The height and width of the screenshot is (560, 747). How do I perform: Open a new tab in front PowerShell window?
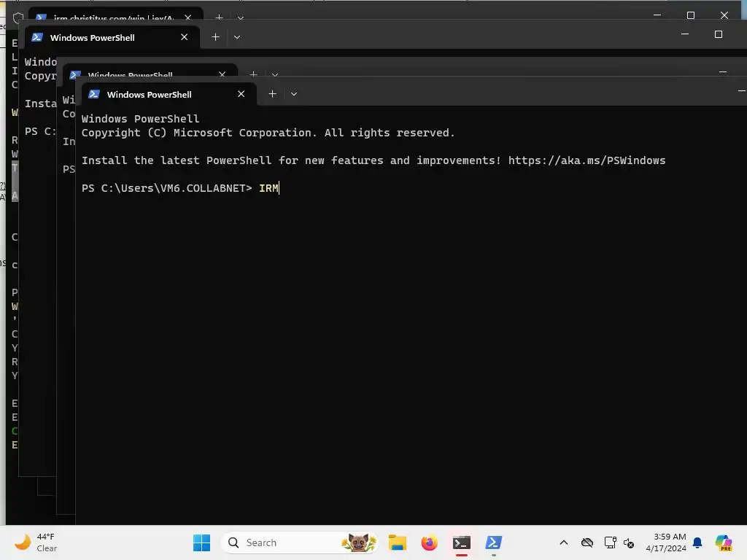pos(272,94)
